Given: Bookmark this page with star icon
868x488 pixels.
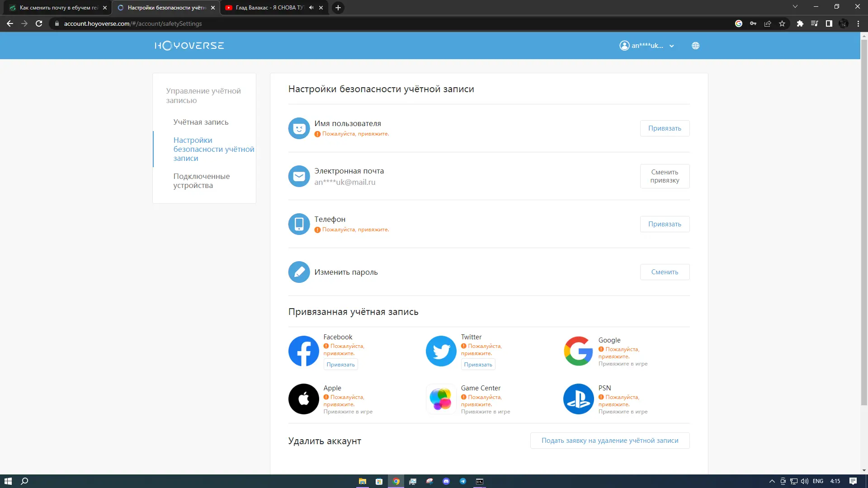Looking at the screenshot, I should pyautogui.click(x=782, y=23).
